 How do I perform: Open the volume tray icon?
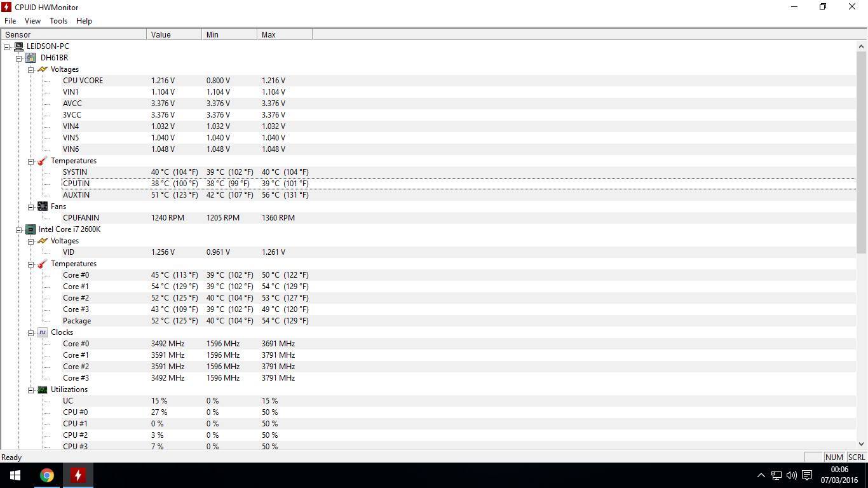[791, 475]
